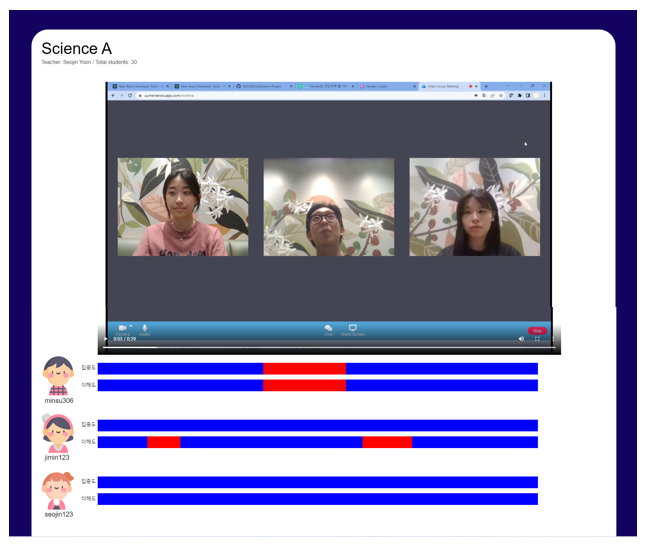Open the browser three-dot menu
The image size is (649, 546).
(544, 96)
